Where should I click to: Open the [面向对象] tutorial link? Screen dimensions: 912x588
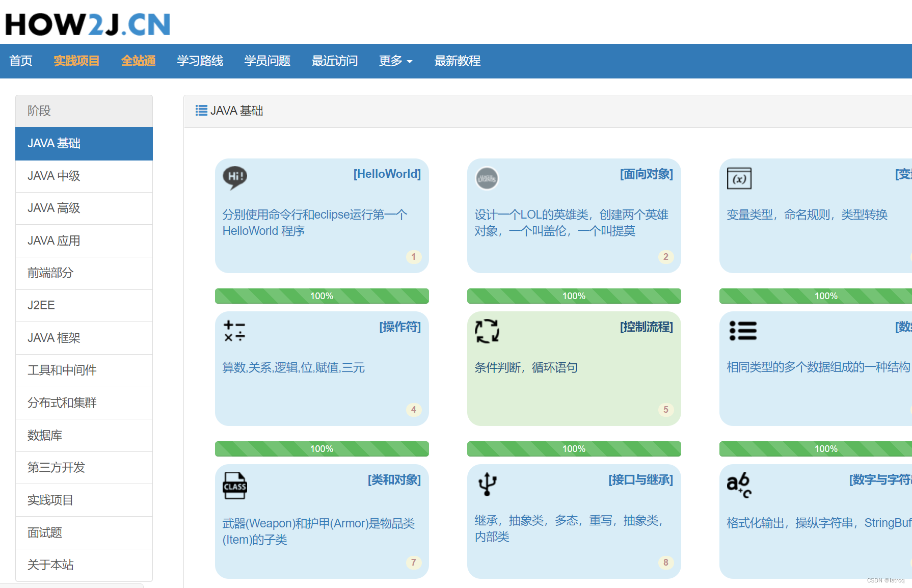(646, 174)
